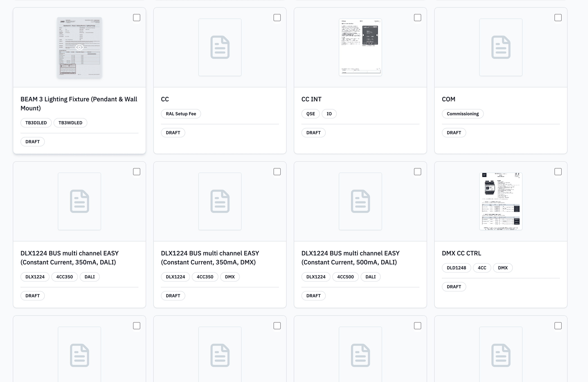Click the eye preview icon on BEAM 3 thumbnail
This screenshot has width=588, height=382.
pyautogui.click(x=79, y=47)
